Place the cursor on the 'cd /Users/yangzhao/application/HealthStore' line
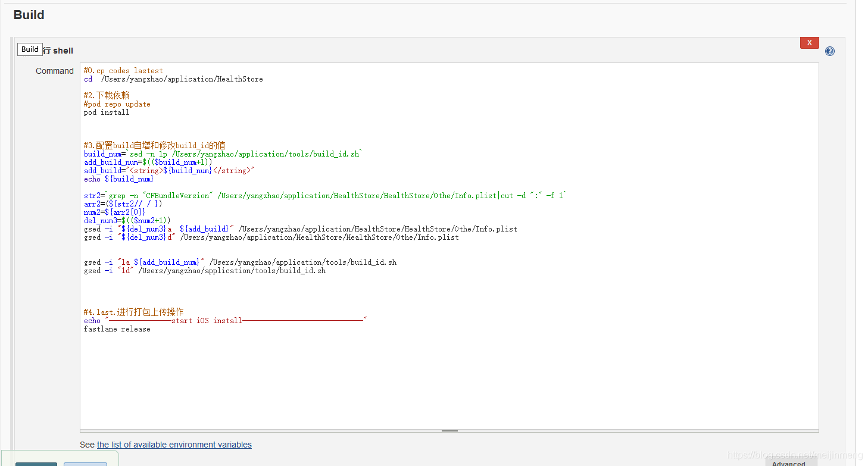 [173, 79]
